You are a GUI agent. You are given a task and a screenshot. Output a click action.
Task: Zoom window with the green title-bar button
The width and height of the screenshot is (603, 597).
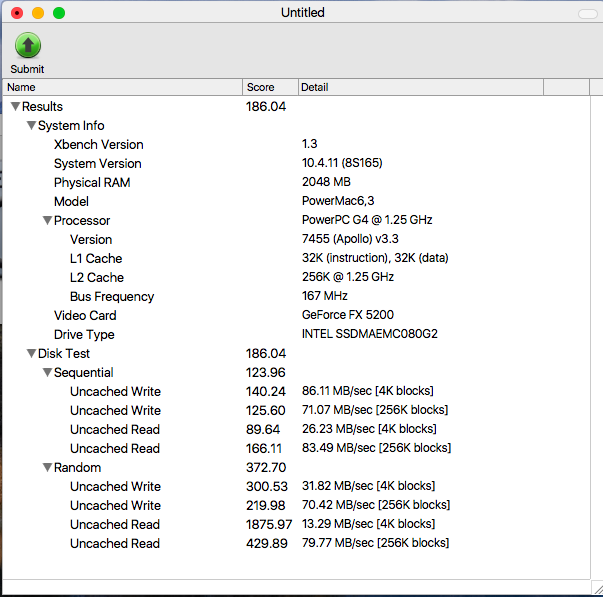point(59,13)
